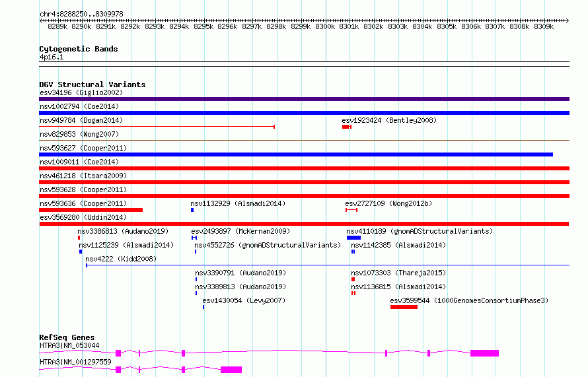Click the chr4:8288250..8309978 coordinate label
Screen dimensions: 588x377
[x=81, y=14]
